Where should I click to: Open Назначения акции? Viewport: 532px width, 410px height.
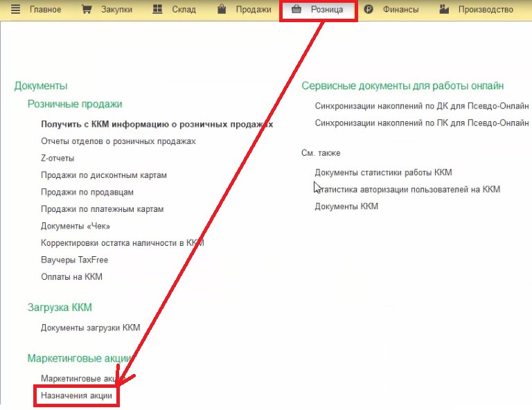[76, 395]
